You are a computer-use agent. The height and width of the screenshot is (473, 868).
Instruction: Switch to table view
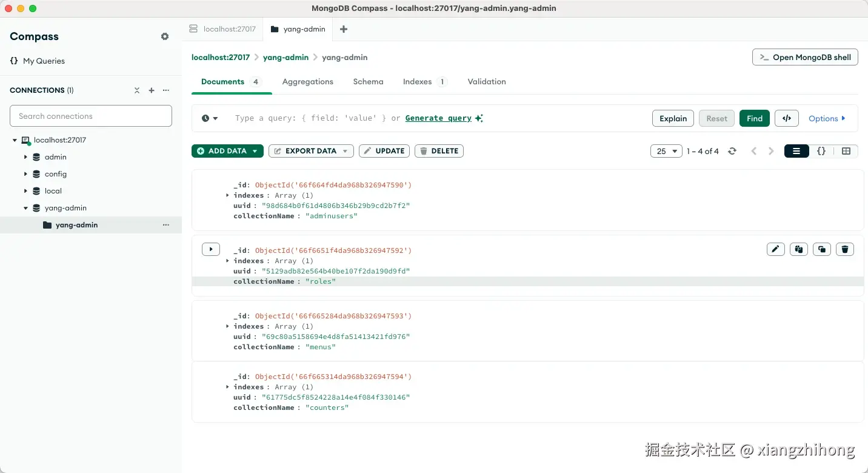[x=846, y=151]
